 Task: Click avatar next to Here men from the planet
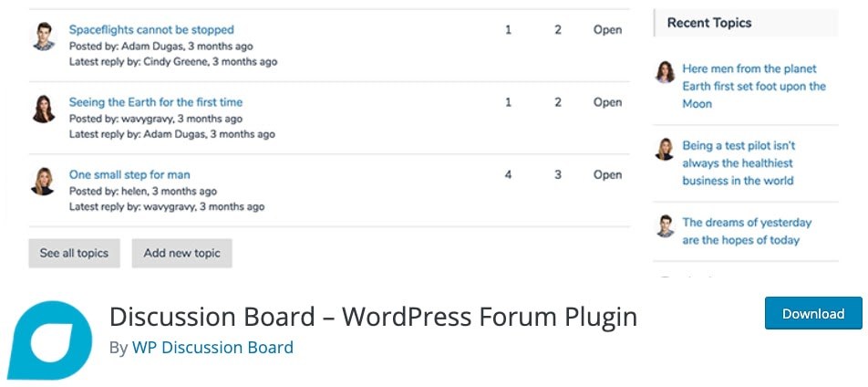(x=666, y=72)
